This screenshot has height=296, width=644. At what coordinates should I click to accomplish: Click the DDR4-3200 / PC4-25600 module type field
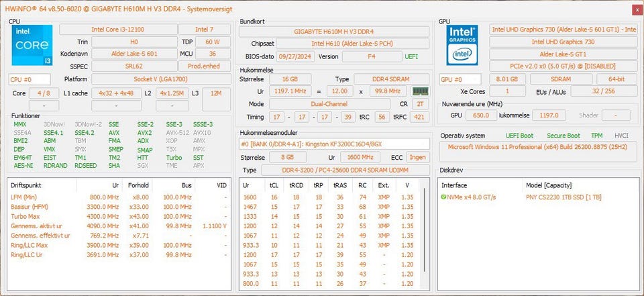345,170
